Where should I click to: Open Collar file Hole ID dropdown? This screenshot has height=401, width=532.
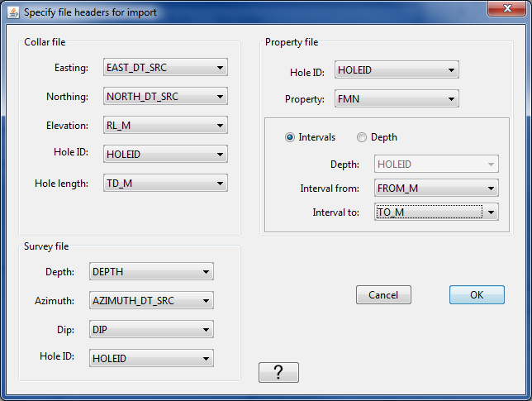click(x=165, y=154)
